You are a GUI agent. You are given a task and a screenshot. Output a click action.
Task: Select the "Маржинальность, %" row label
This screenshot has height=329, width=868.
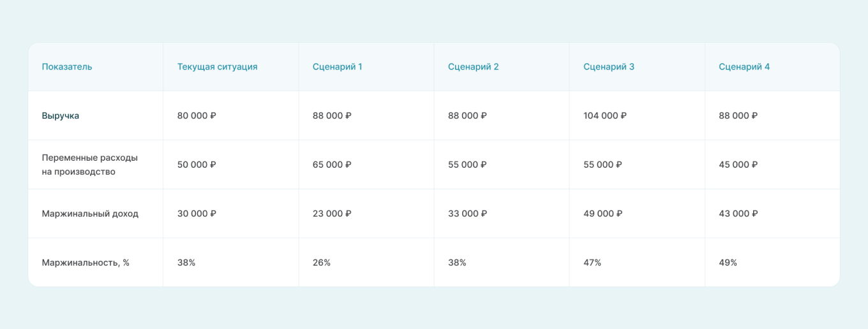pos(86,263)
